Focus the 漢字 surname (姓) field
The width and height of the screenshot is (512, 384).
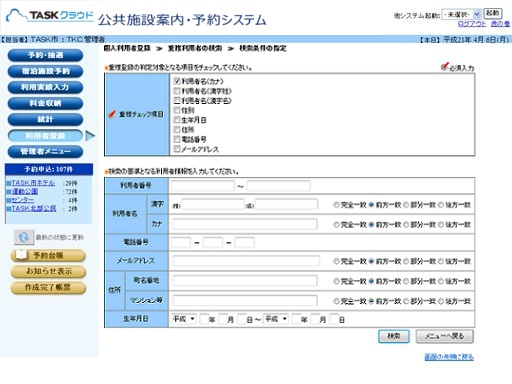(x=213, y=204)
